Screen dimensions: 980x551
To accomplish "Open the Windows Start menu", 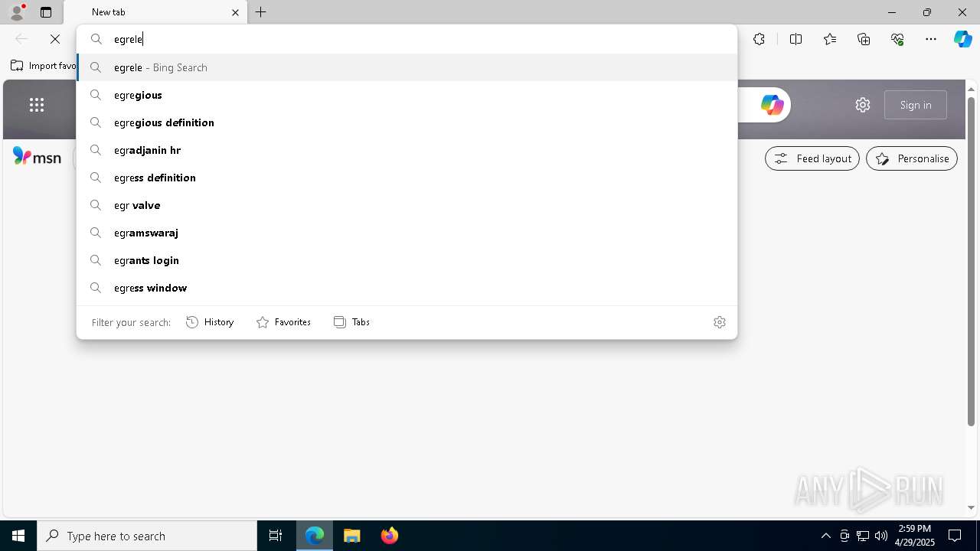I will click(18, 536).
